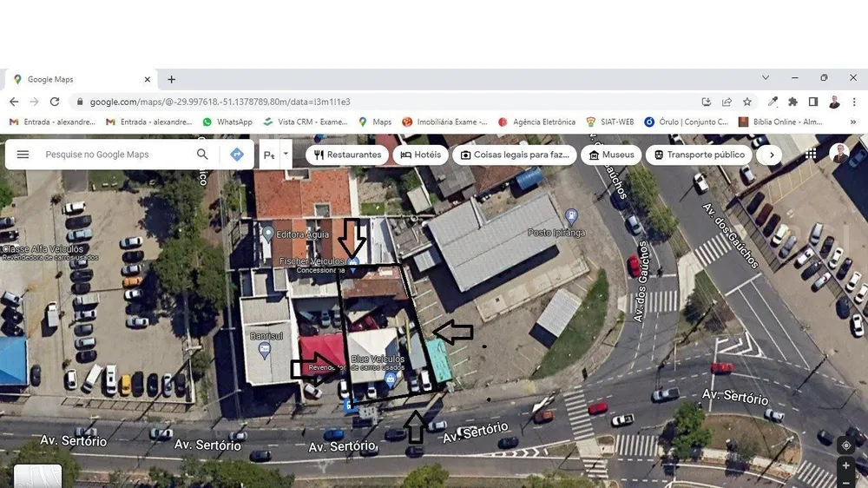The height and width of the screenshot is (488, 868).
Task: Click the Blue Veículos shop pin
Action: (391, 379)
